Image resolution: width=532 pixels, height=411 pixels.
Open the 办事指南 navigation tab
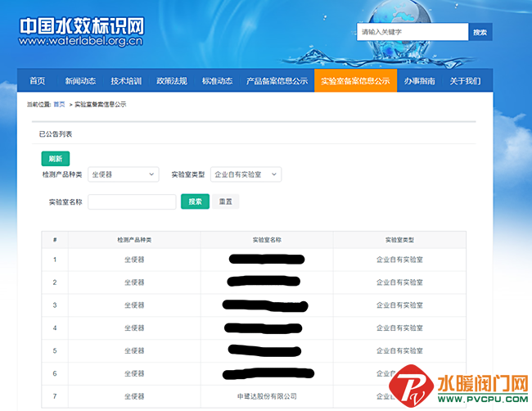point(419,81)
